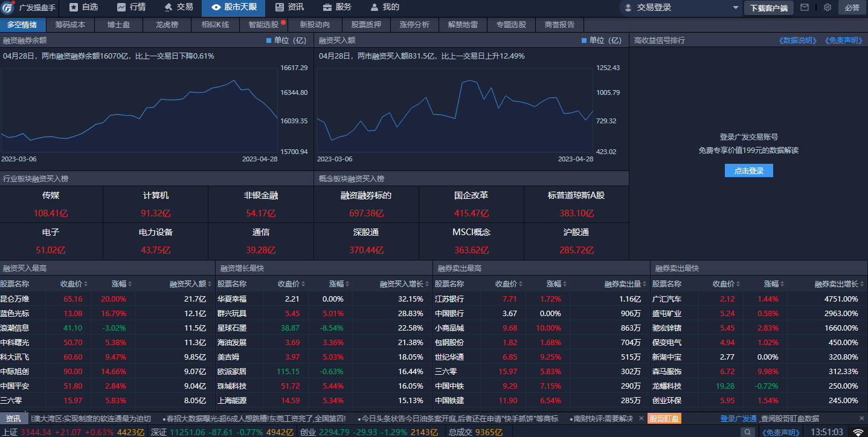
Task: Open the 自选 watchlist tab
Action: tap(83, 7)
